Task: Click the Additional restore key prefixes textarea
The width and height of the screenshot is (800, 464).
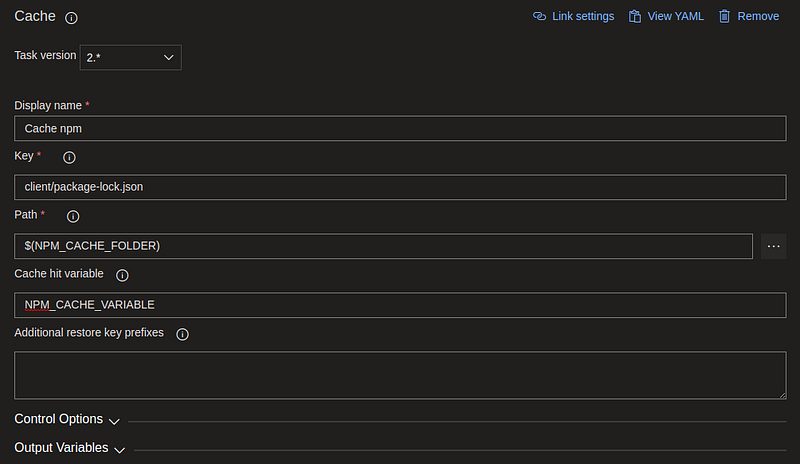Action: [x=400, y=375]
